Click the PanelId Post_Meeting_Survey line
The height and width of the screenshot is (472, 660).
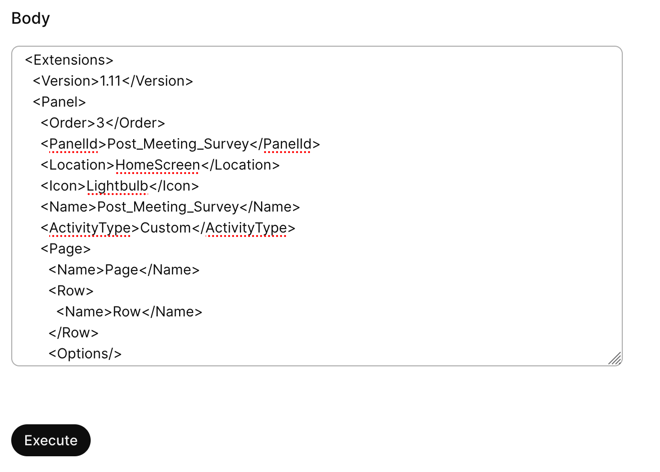click(x=180, y=144)
